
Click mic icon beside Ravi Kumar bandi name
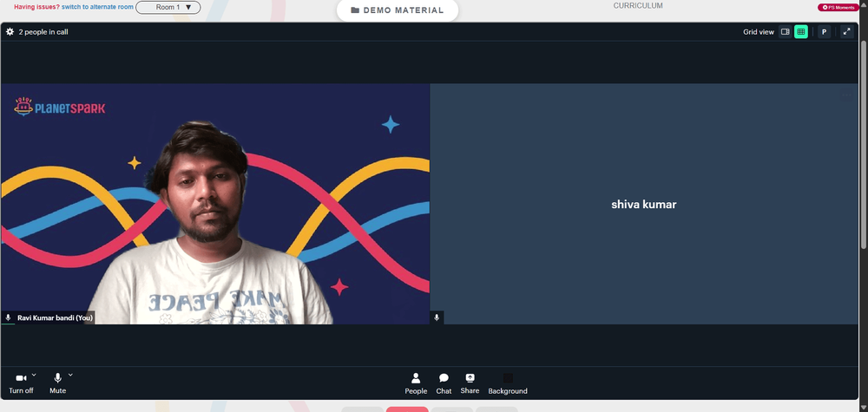8,318
